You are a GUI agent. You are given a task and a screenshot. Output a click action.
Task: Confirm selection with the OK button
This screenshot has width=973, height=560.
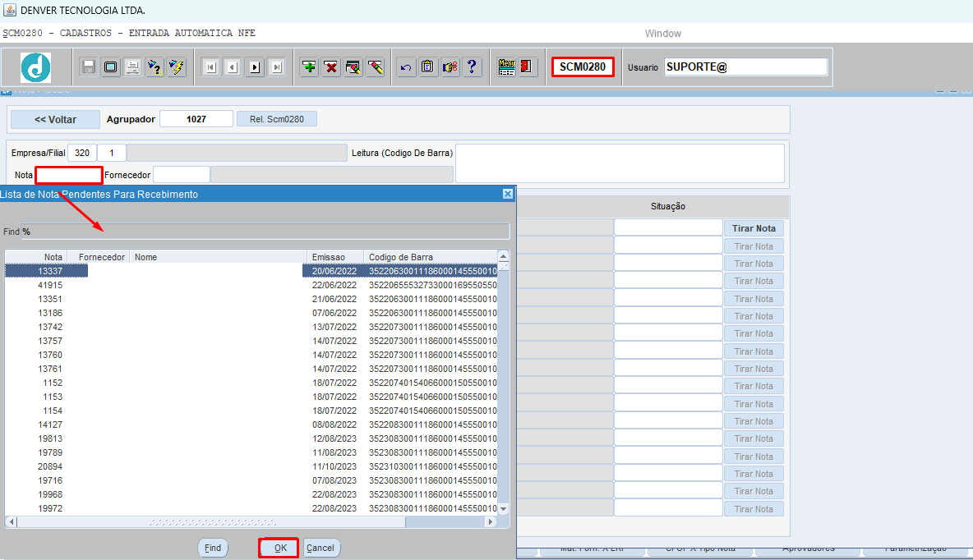[x=280, y=548]
